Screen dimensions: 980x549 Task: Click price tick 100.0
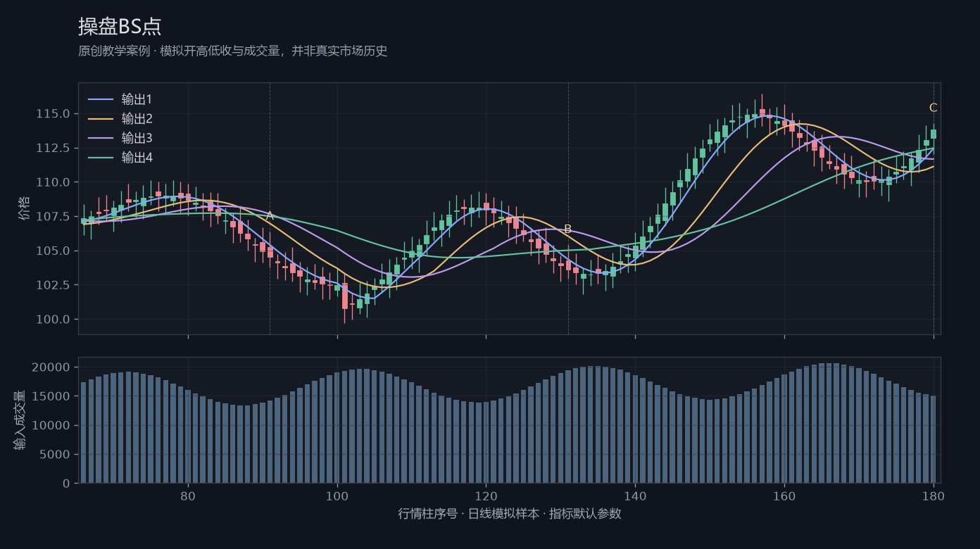click(x=53, y=320)
